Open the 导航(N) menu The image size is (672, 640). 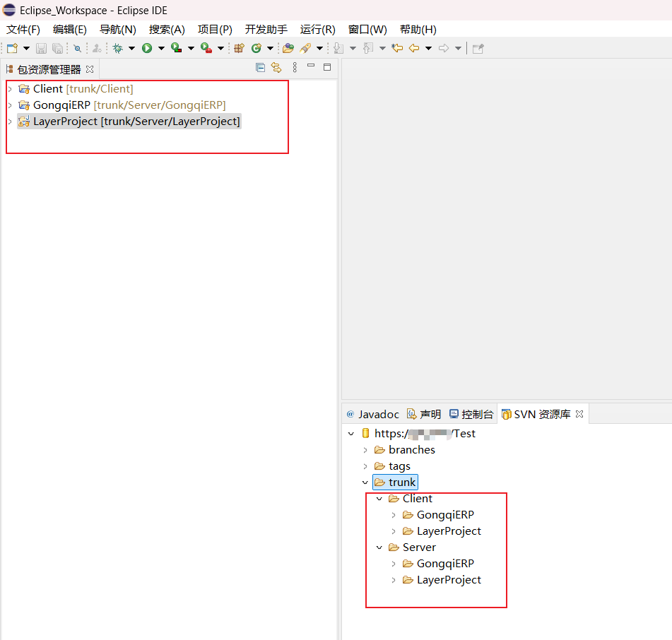(118, 30)
